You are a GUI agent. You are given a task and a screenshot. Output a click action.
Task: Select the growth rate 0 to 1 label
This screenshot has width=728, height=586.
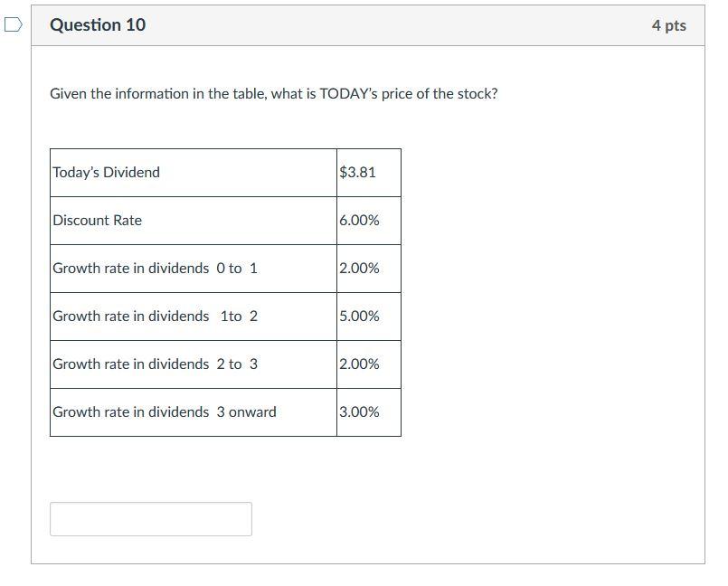coord(154,268)
